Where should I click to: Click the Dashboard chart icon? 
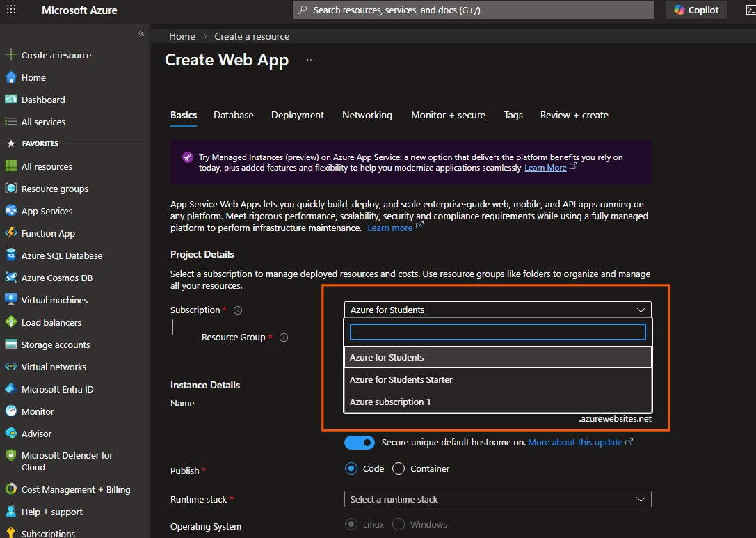[x=10, y=100]
